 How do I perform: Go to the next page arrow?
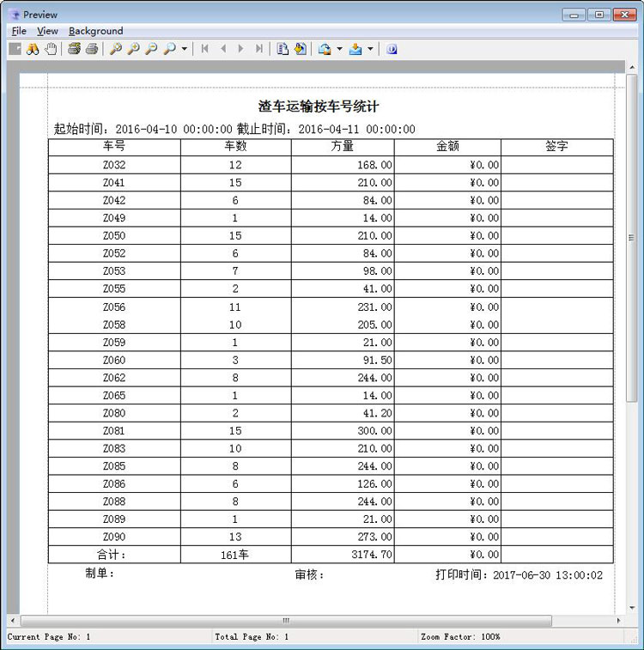coord(241,49)
